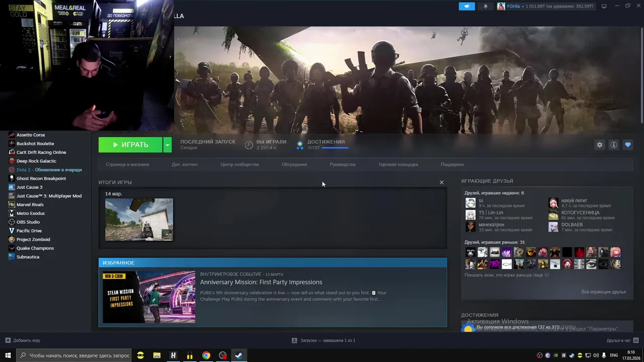Click the Windows taskbar search field
644x362 pixels.
pyautogui.click(x=74, y=355)
